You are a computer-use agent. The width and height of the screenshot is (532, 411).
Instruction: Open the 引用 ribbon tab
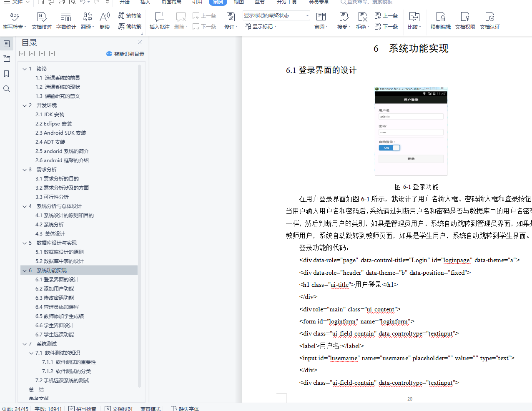(x=197, y=2)
